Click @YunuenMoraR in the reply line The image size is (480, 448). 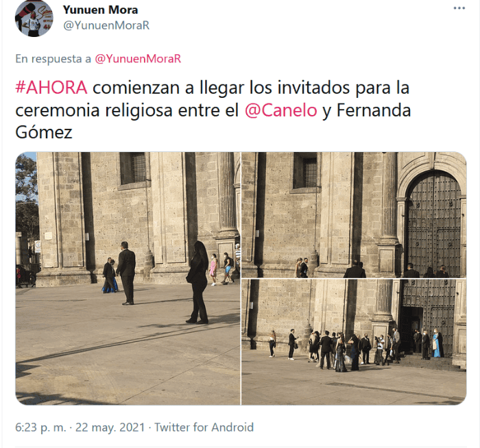(x=138, y=58)
